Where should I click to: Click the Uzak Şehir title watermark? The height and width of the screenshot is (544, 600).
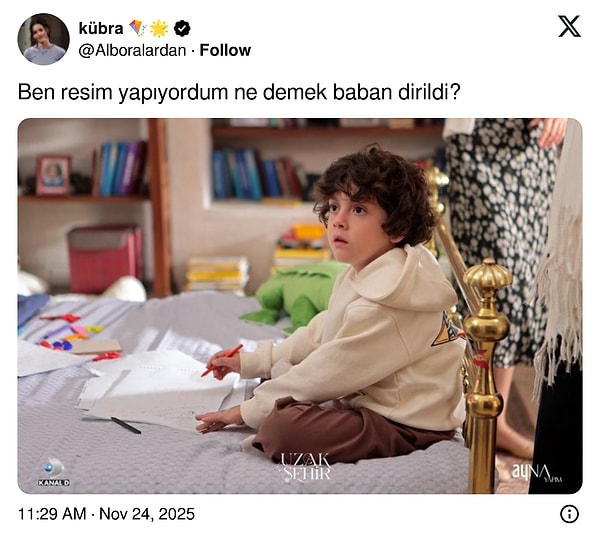[306, 467]
